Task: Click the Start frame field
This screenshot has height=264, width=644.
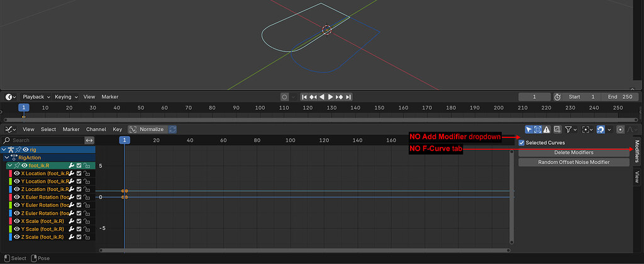Action: click(582, 97)
